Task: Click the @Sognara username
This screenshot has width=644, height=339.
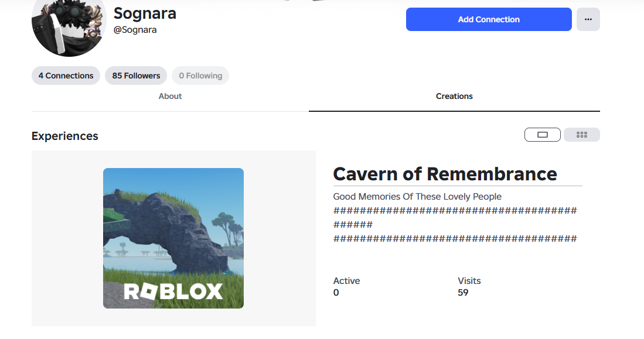Action: pos(135,30)
